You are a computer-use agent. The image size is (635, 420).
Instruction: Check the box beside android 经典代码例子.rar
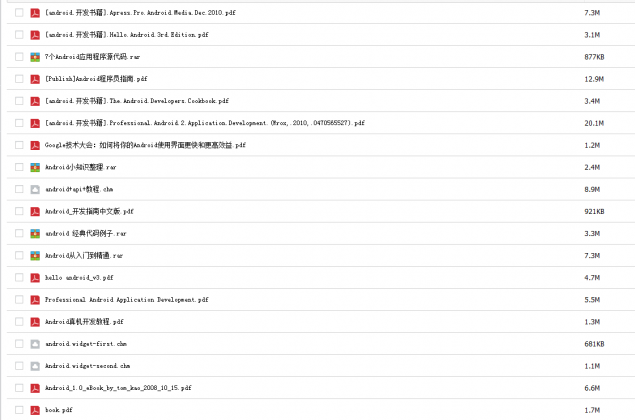pos(19,234)
